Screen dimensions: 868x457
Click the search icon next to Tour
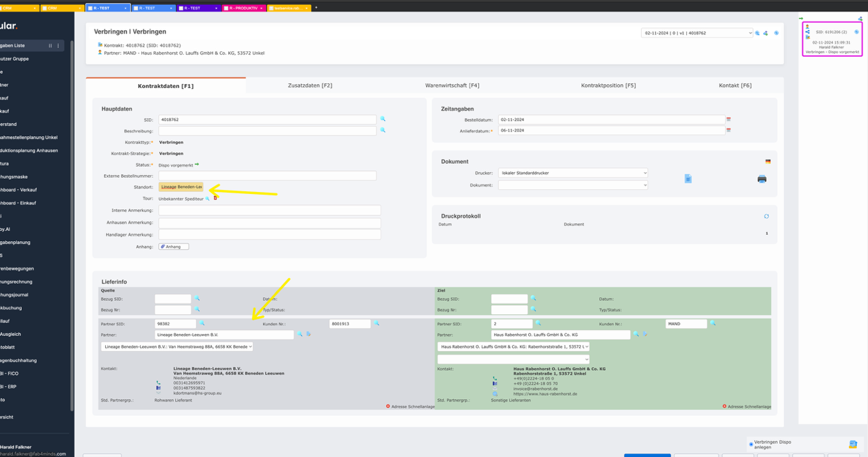(x=208, y=199)
